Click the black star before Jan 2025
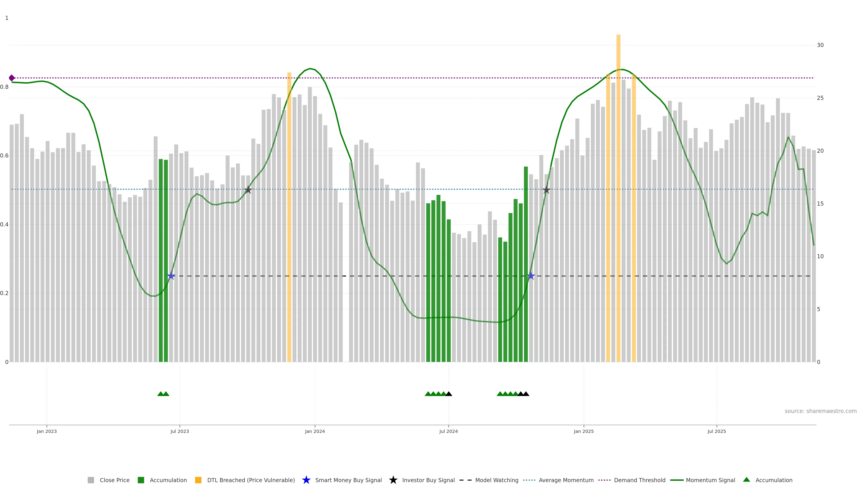 (546, 190)
